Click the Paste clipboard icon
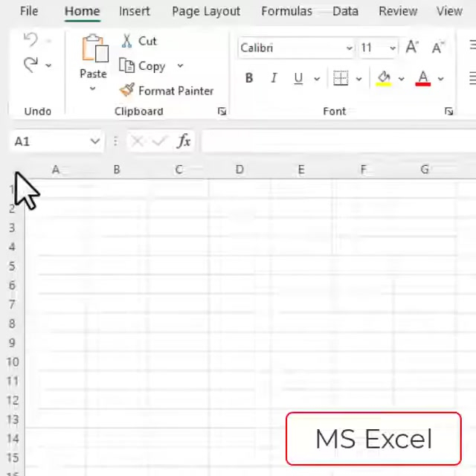 pos(94,49)
